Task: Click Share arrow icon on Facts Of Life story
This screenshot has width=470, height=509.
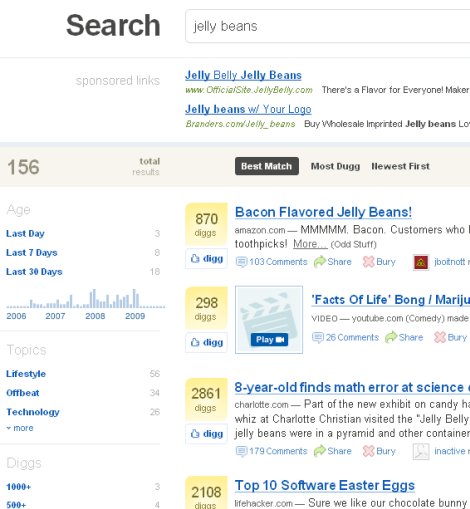Action: 391,338
